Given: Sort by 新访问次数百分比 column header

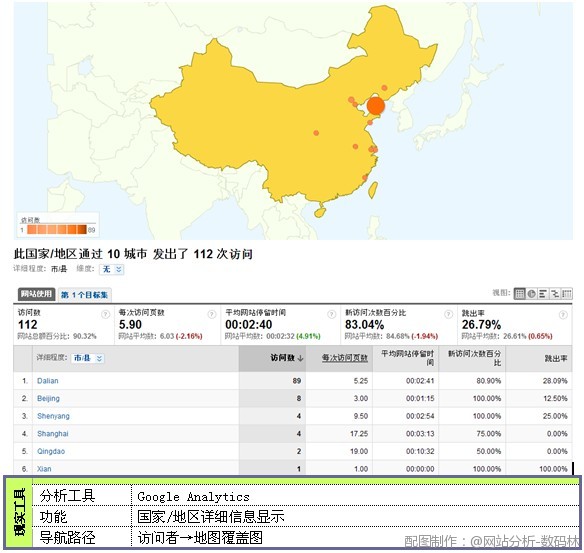Looking at the screenshot, I should 474,358.
